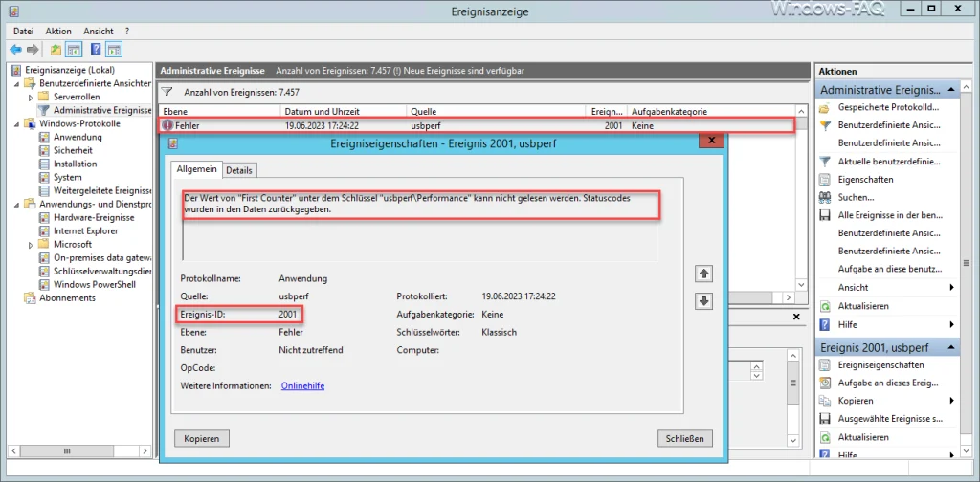Select Abonnements in tree

[67, 297]
